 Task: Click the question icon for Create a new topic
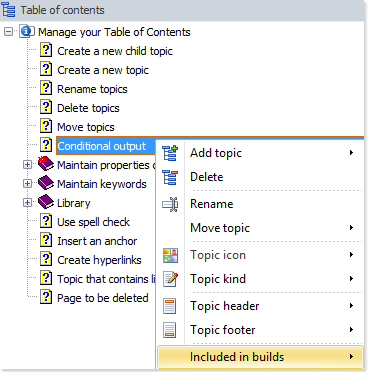(46, 69)
